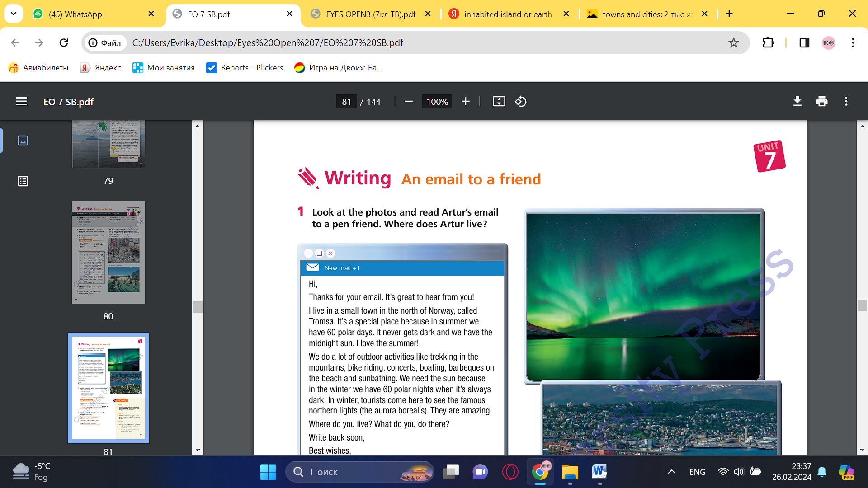Image resolution: width=868 pixels, height=488 pixels.
Task: Open the tab search dropdown arrow
Action: click(x=14, y=14)
